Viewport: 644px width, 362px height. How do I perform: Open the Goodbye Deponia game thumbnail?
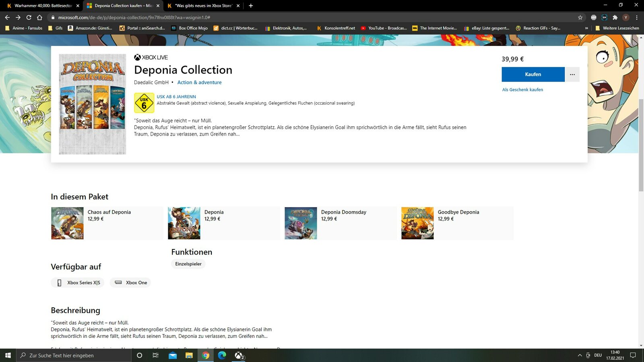click(x=417, y=223)
